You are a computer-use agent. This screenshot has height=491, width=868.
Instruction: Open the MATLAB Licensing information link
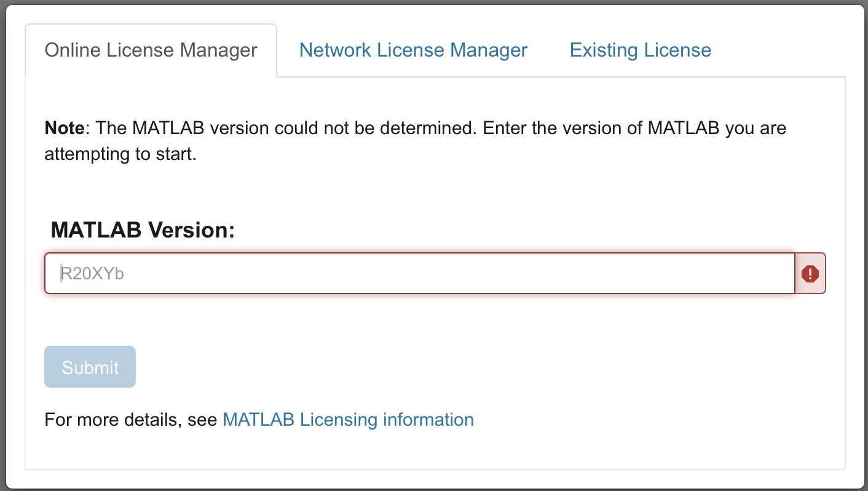click(348, 420)
